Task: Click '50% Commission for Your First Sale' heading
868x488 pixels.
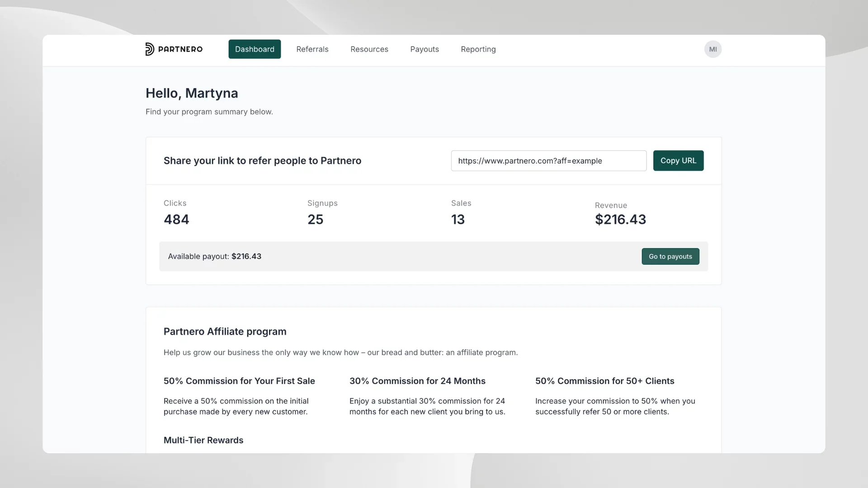Action: pyautogui.click(x=239, y=381)
